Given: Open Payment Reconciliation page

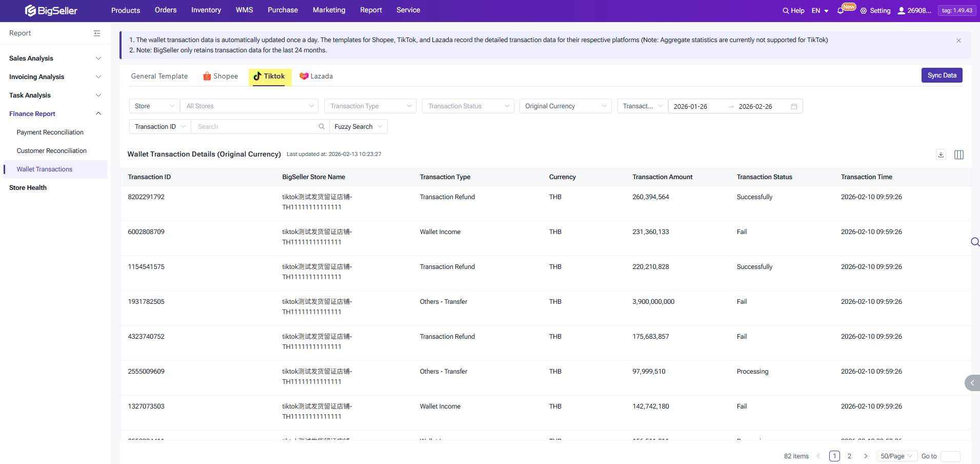Looking at the screenshot, I should [x=50, y=132].
